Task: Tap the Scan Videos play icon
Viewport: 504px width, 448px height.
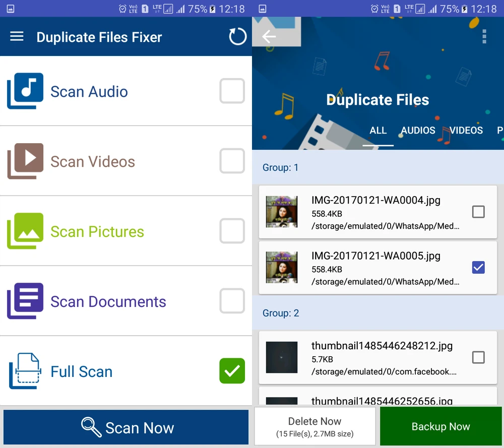Action: click(x=25, y=161)
